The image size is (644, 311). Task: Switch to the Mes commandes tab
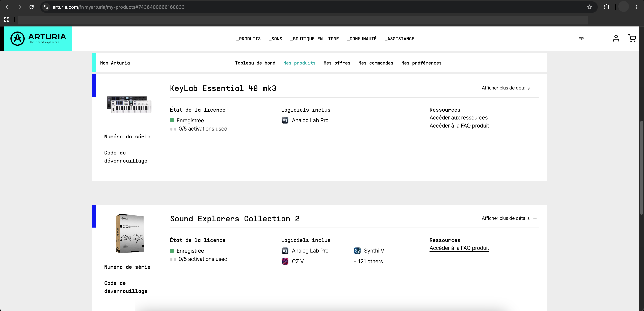click(375, 63)
